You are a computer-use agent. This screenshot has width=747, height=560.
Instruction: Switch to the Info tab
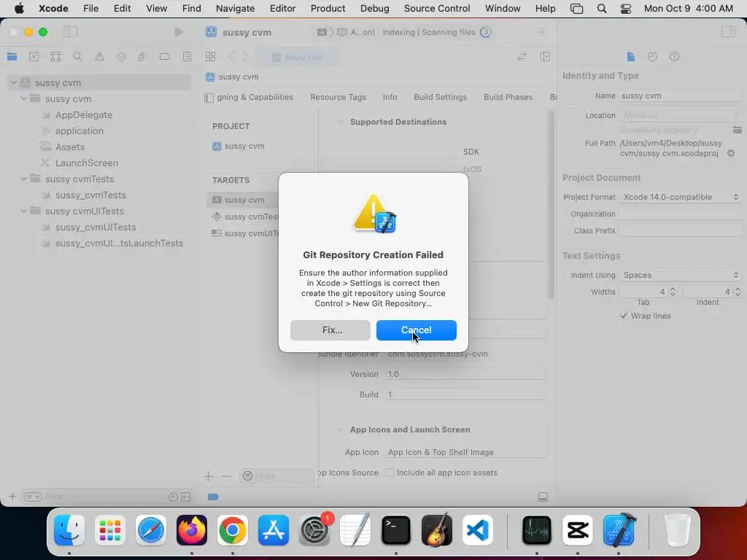point(390,97)
